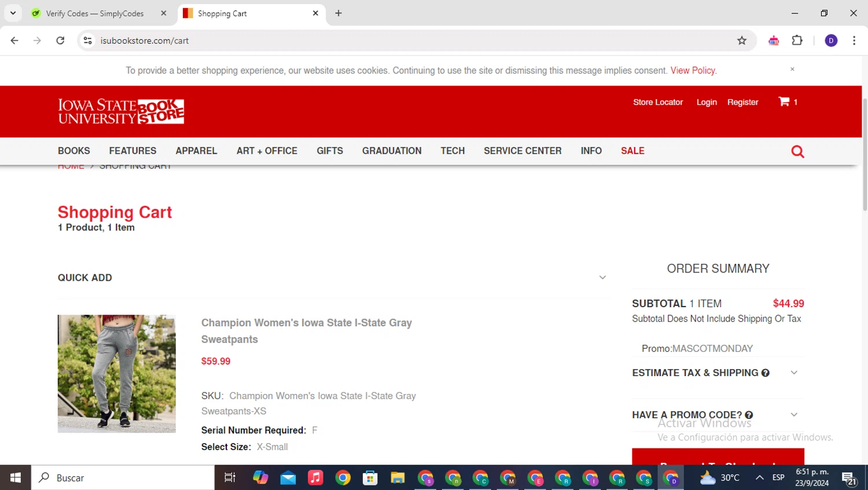Click the Register link

(x=742, y=102)
